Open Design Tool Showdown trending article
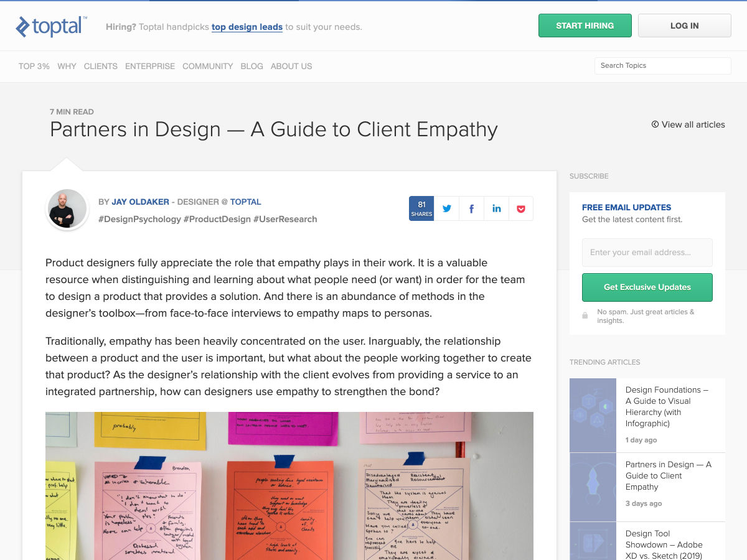This screenshot has width=747, height=560. tap(664, 544)
